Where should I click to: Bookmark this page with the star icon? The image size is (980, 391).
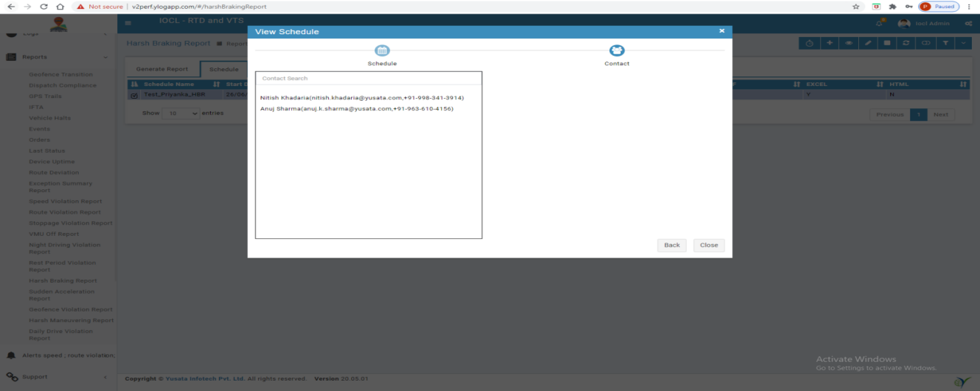click(x=856, y=6)
